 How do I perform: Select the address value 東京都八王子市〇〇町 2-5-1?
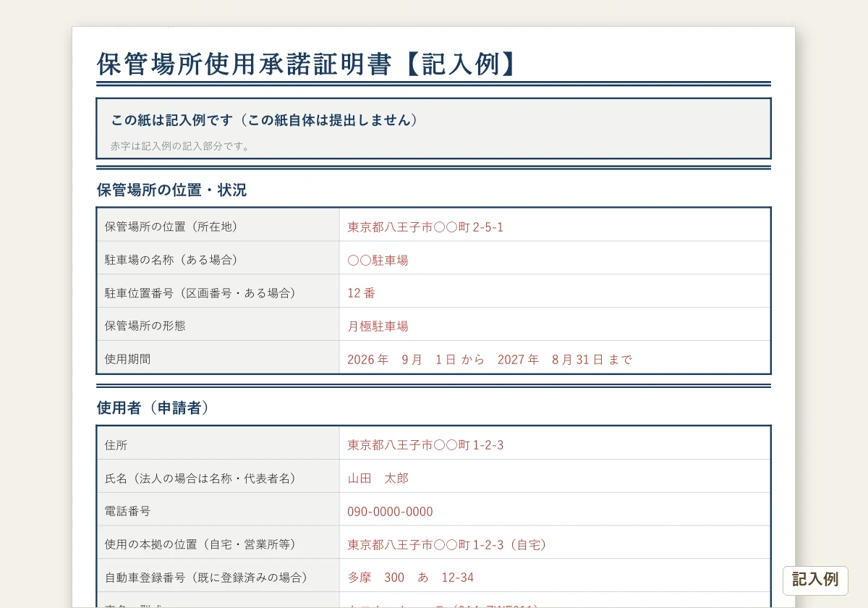coord(425,227)
